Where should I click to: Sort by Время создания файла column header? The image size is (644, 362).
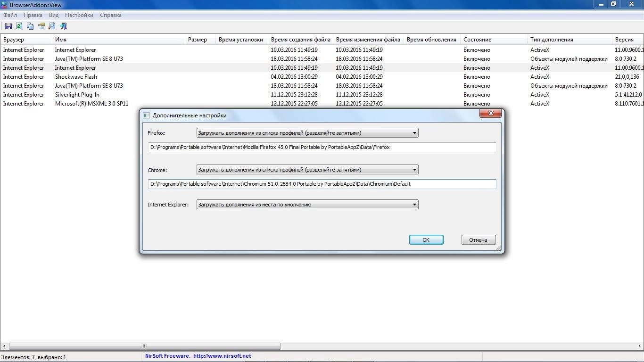pos(301,40)
